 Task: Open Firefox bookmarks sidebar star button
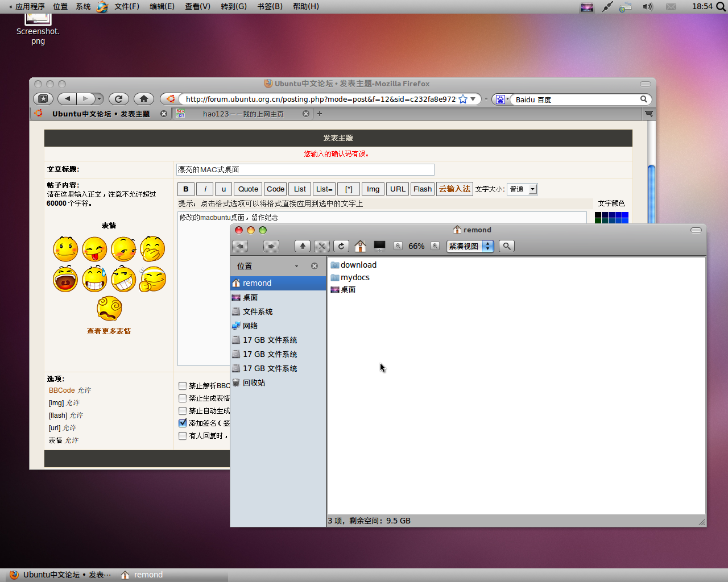click(43, 99)
